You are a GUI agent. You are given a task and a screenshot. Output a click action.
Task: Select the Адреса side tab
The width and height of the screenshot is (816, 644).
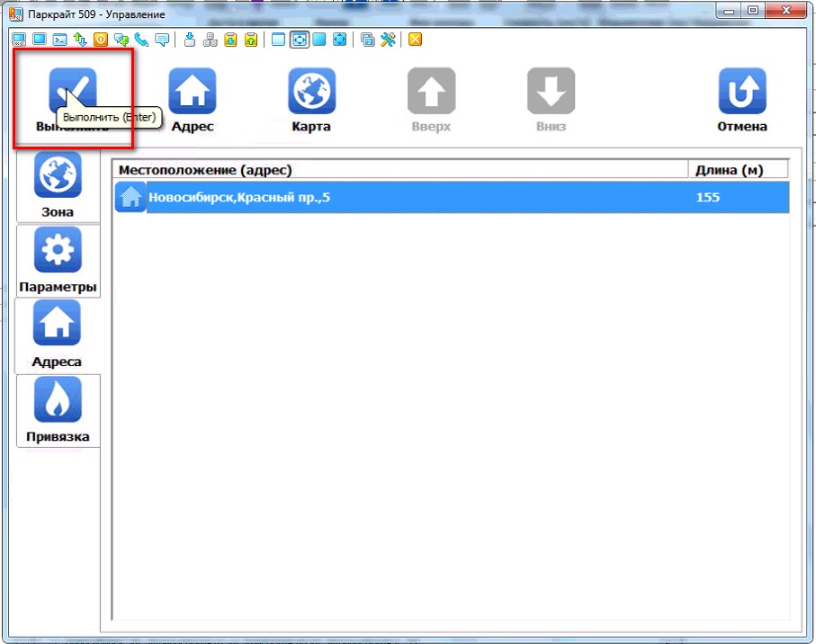click(x=58, y=335)
